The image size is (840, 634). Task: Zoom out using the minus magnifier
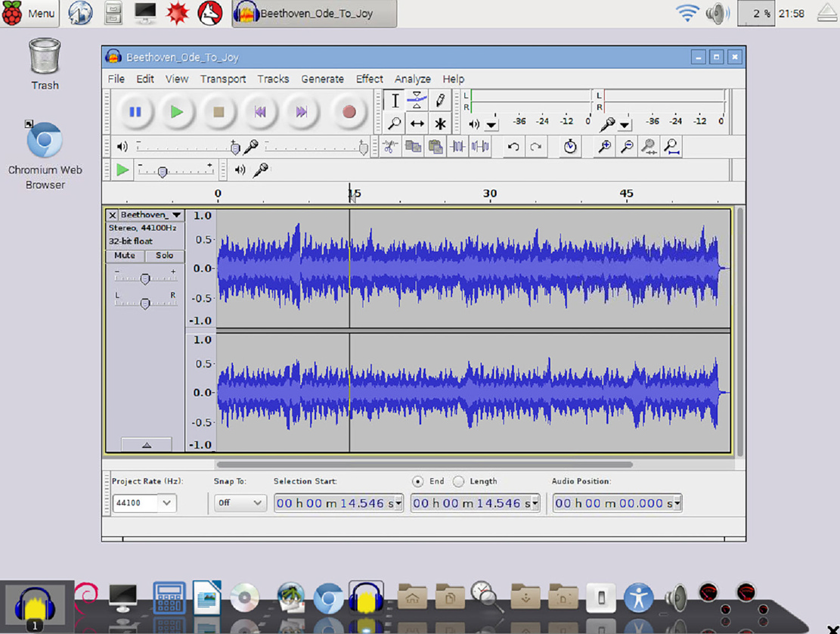(x=627, y=146)
